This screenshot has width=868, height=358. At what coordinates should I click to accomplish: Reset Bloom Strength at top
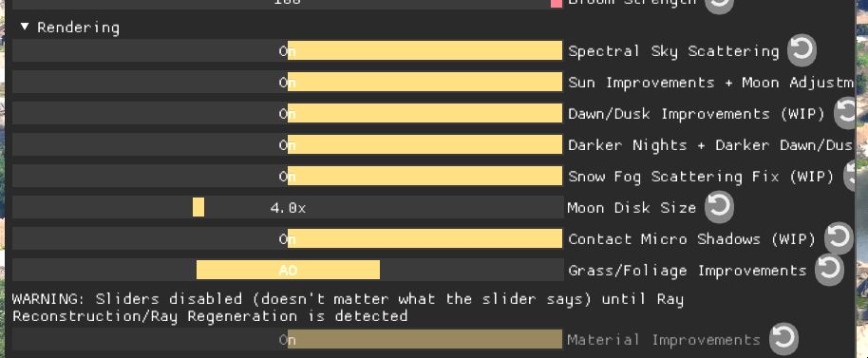tap(719, 5)
